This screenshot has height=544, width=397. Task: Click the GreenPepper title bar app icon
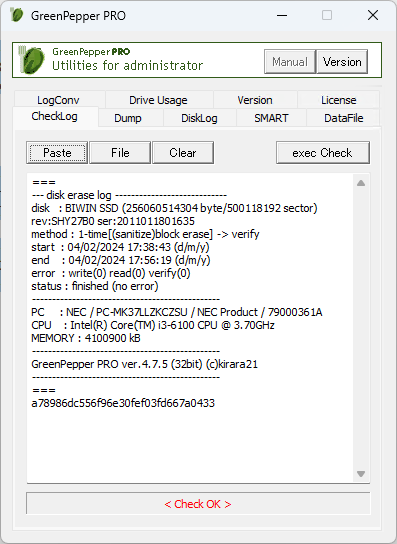coord(16,15)
